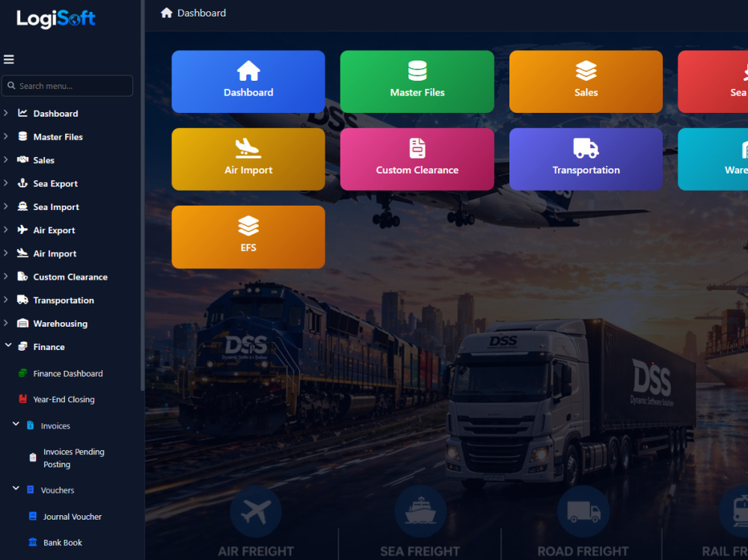
Task: Click the Transportation truck icon in sidebar
Action: [22, 300]
